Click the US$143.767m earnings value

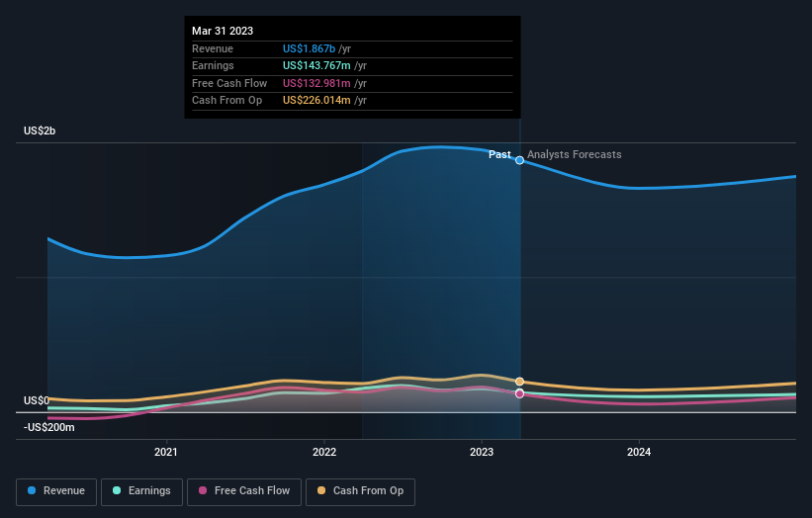coord(316,65)
